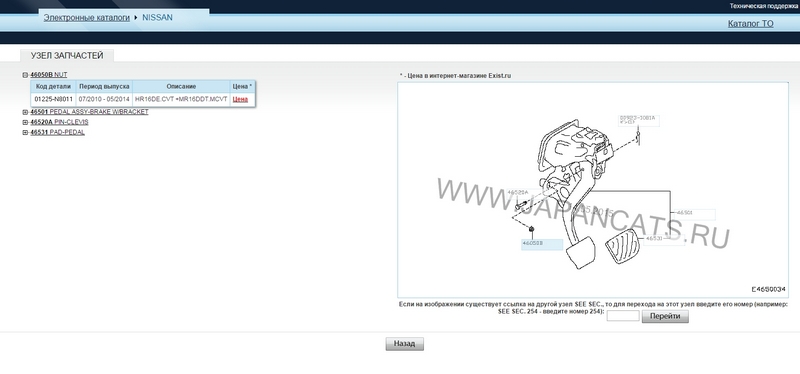Open the Каталог ТО link
Screen dimensions: 800x374
click(x=751, y=23)
